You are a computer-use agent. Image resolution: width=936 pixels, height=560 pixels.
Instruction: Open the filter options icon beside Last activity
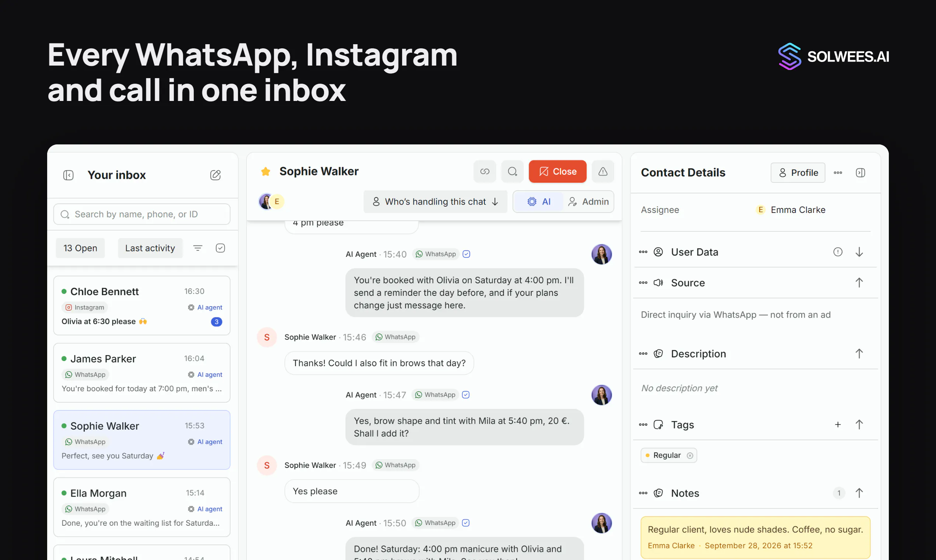point(198,248)
